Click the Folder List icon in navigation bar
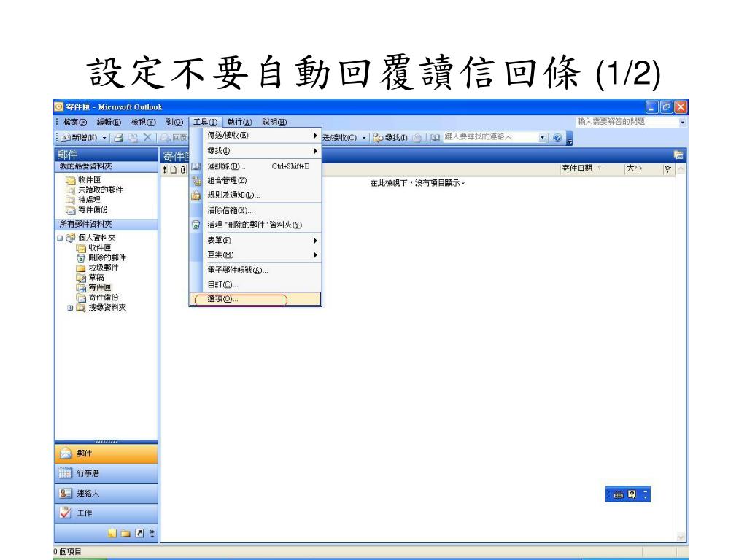Image resolution: width=747 pixels, height=560 pixels. pos(125,533)
